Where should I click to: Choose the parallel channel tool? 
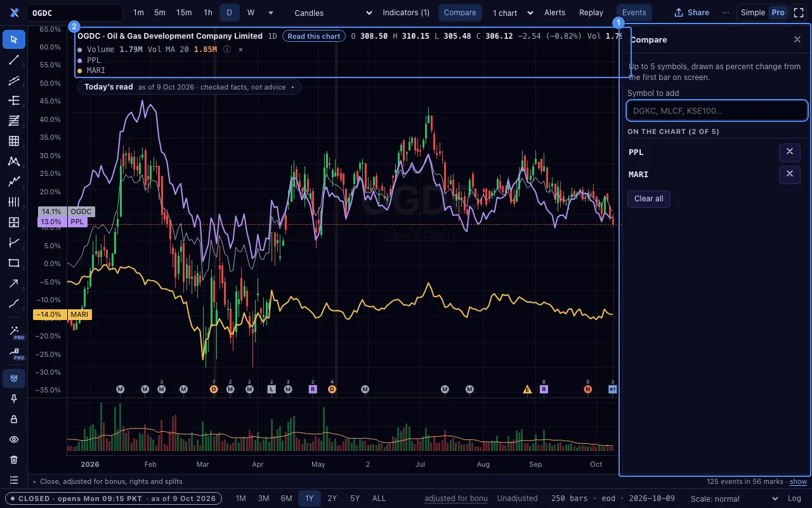[x=14, y=80]
